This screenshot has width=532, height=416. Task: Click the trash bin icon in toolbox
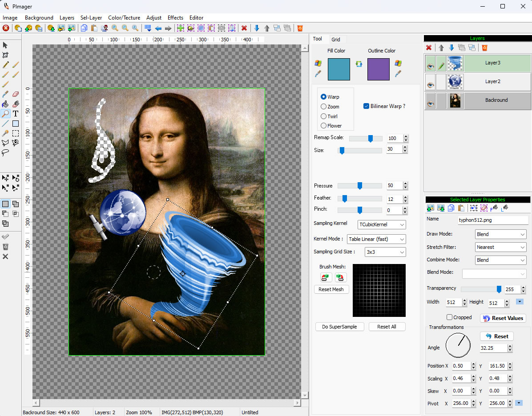pyautogui.click(x=5, y=247)
